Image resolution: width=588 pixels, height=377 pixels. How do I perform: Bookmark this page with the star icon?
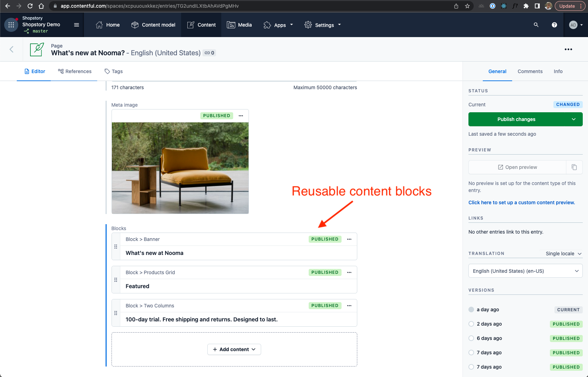tap(467, 6)
